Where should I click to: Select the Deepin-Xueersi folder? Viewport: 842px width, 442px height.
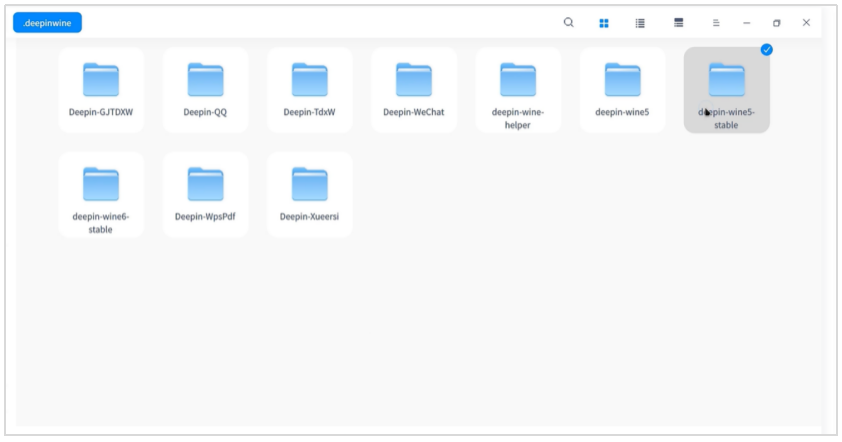point(309,185)
